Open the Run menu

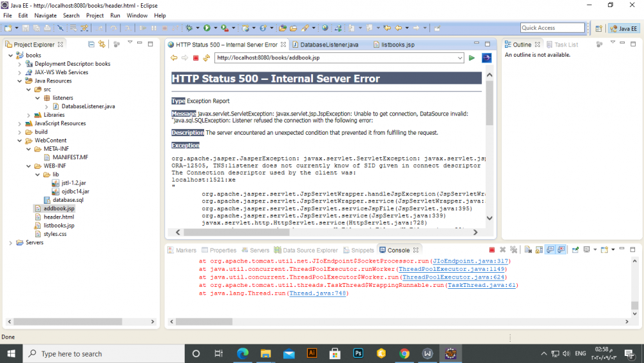pyautogui.click(x=115, y=15)
